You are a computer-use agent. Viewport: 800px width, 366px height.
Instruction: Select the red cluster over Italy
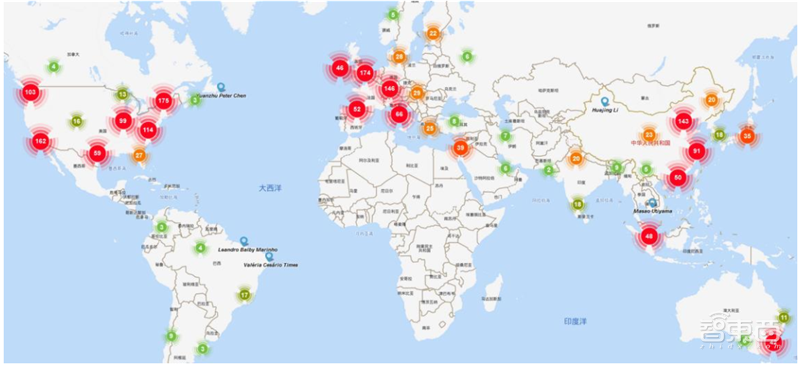398,115
